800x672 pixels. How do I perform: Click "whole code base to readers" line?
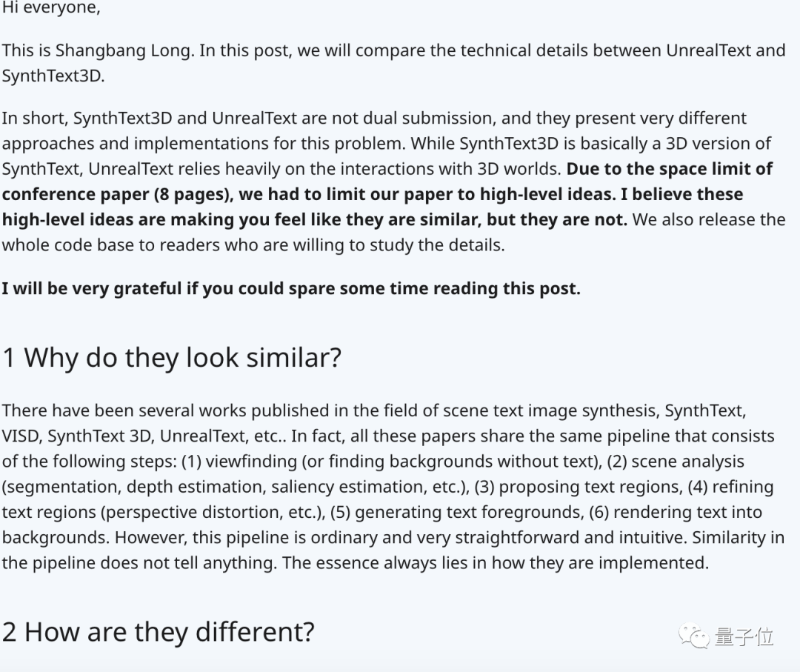pyautogui.click(x=252, y=245)
